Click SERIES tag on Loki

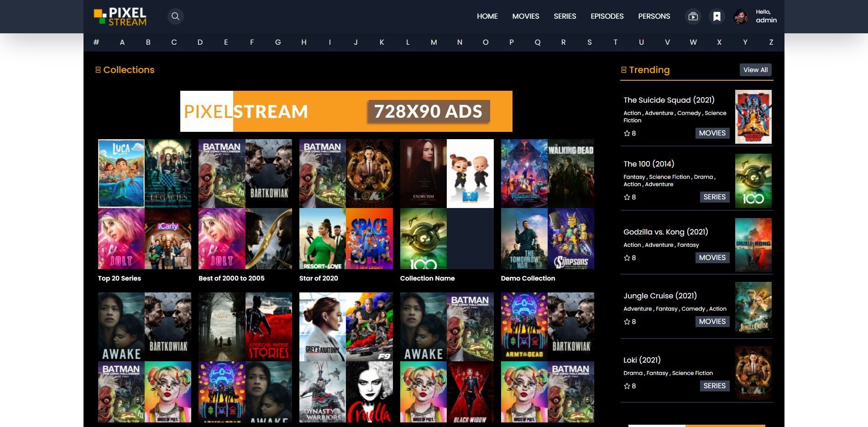(x=714, y=386)
